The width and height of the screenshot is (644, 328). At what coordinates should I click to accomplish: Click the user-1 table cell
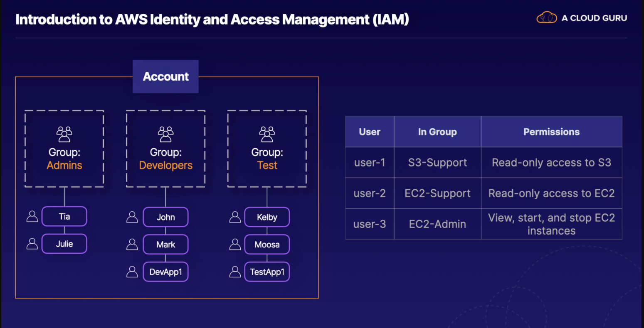[370, 162]
